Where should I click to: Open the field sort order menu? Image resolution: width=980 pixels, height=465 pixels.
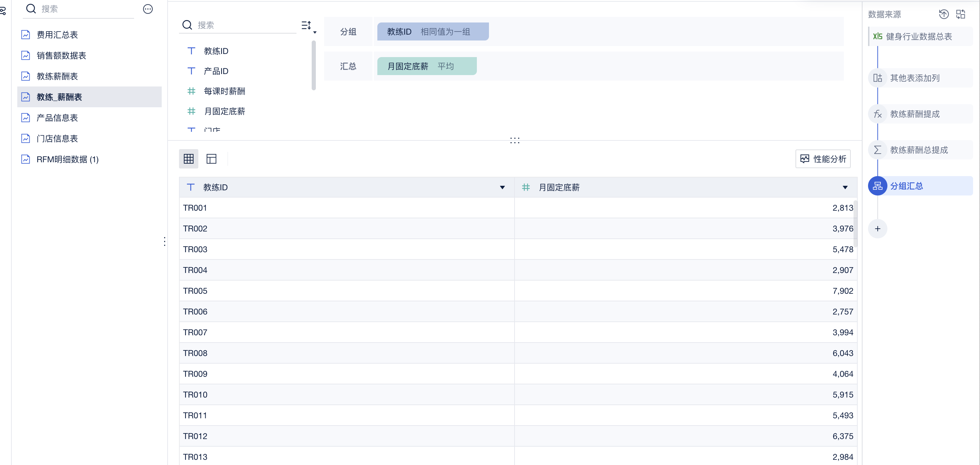click(308, 26)
